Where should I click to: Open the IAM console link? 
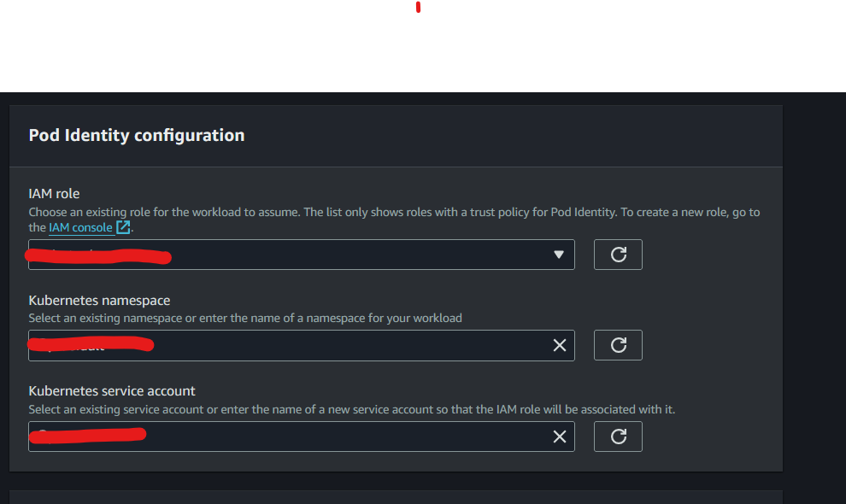pyautogui.click(x=80, y=228)
